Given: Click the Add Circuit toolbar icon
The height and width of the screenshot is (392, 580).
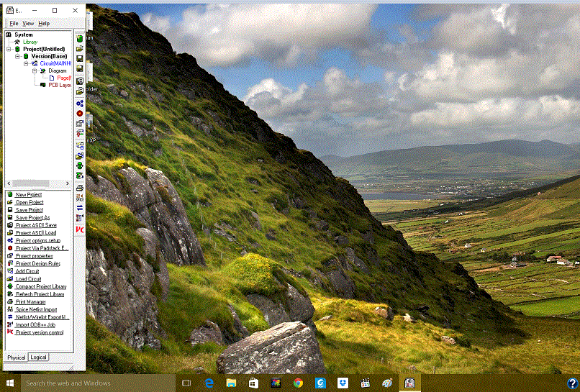Looking at the screenshot, I should (80, 146).
